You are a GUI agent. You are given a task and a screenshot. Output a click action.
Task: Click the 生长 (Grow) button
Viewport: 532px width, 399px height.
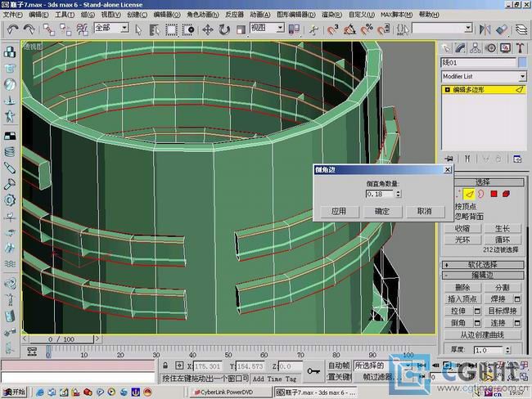click(503, 228)
